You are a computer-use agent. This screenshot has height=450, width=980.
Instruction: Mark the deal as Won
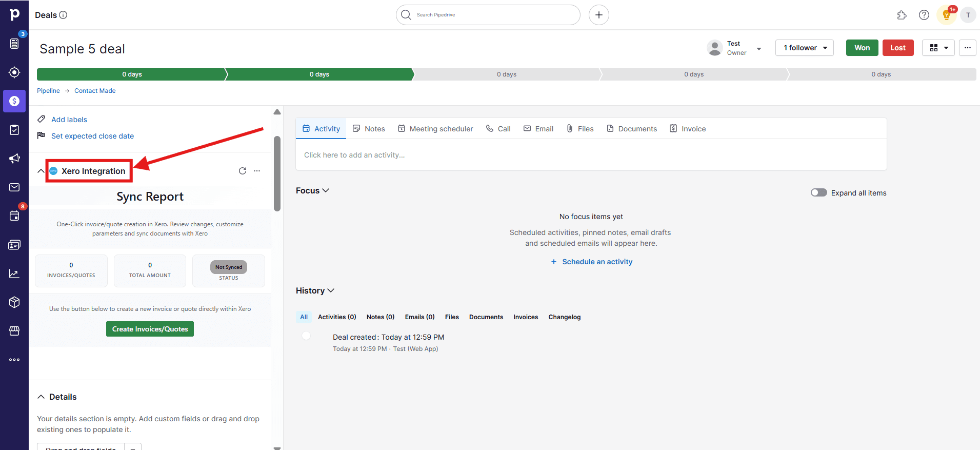tap(862, 48)
